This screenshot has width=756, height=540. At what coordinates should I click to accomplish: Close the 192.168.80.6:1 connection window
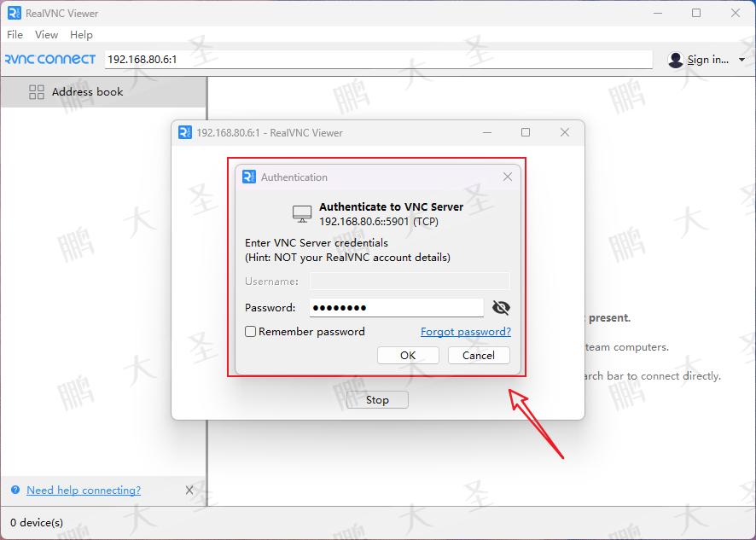(x=565, y=132)
